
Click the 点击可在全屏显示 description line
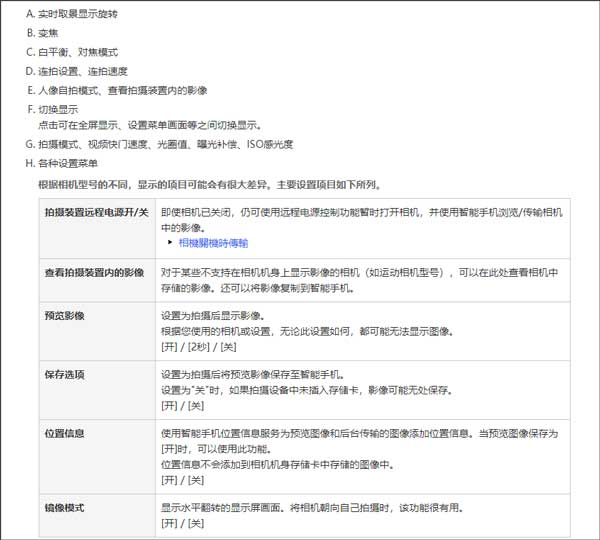pyautogui.click(x=150, y=125)
